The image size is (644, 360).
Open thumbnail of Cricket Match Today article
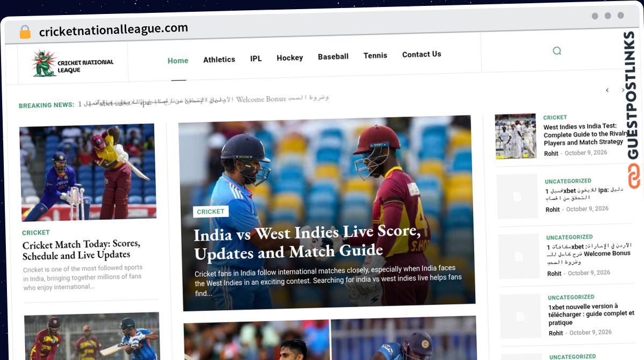pyautogui.click(x=88, y=172)
